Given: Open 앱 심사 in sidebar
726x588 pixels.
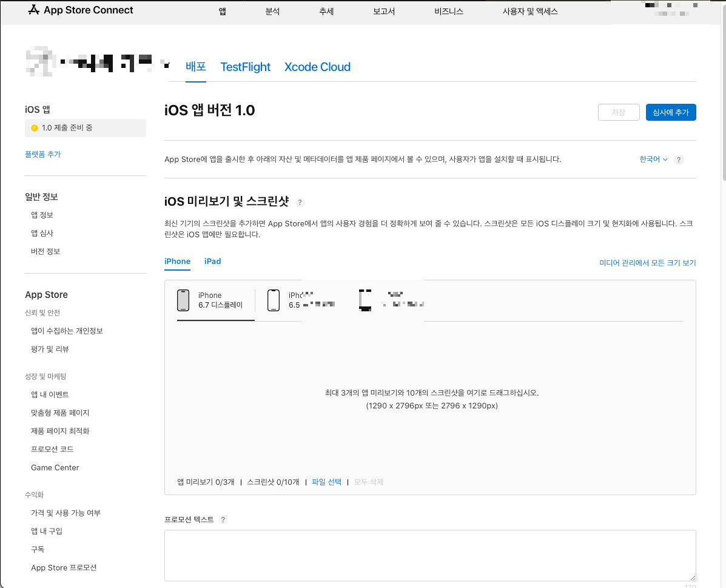Looking at the screenshot, I should [x=42, y=233].
